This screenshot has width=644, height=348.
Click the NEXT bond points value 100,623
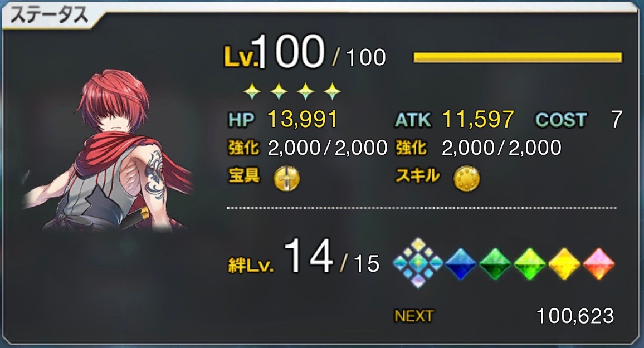pyautogui.click(x=575, y=316)
